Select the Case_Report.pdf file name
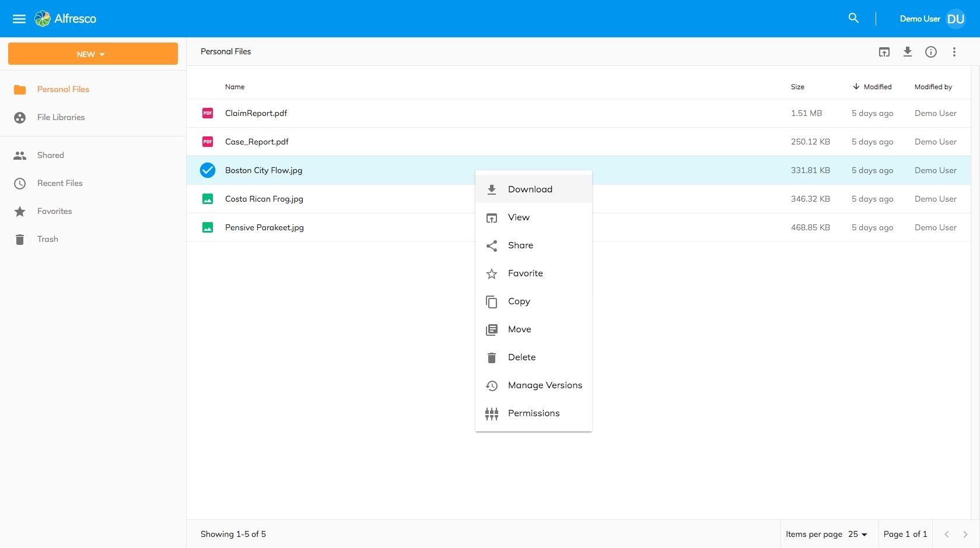Viewport: 980px width, 548px height. coord(257,142)
